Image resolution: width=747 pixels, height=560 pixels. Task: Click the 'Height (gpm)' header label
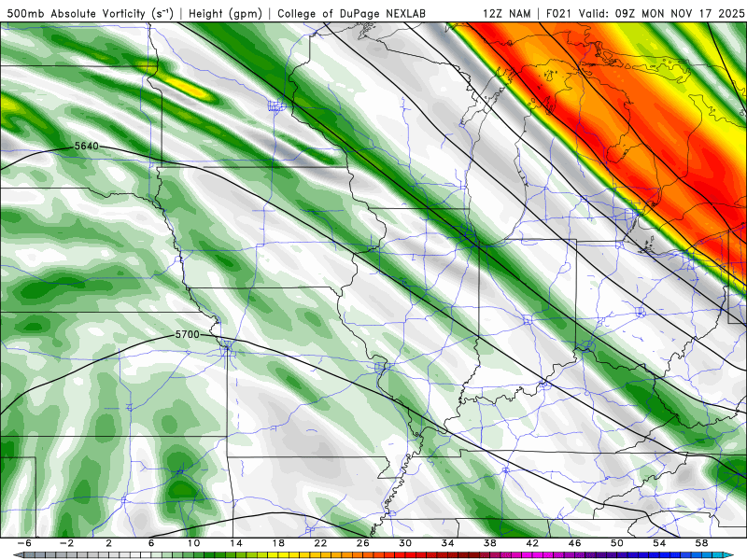[225, 14]
